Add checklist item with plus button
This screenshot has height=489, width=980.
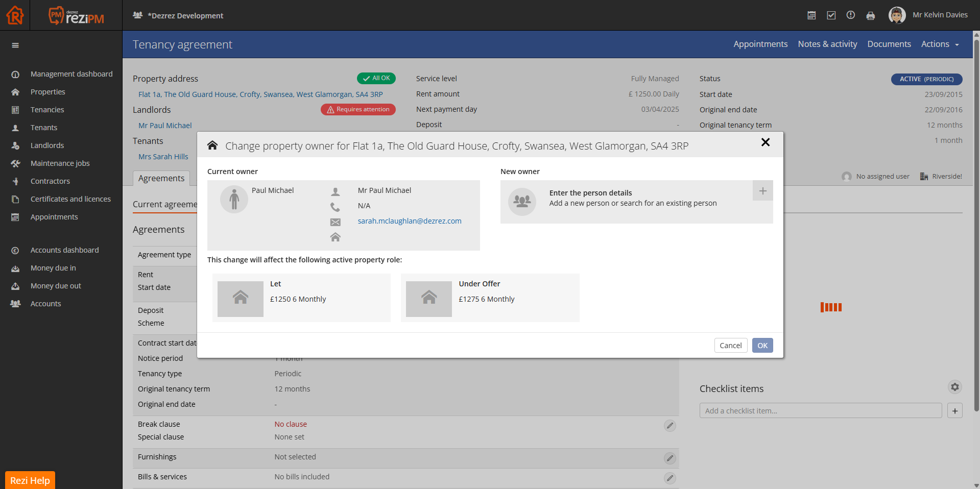click(x=955, y=411)
